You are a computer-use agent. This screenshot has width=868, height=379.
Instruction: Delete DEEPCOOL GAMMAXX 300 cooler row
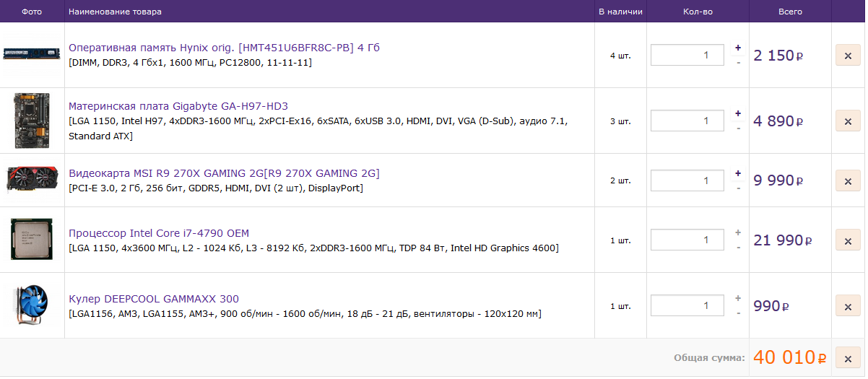point(848,306)
